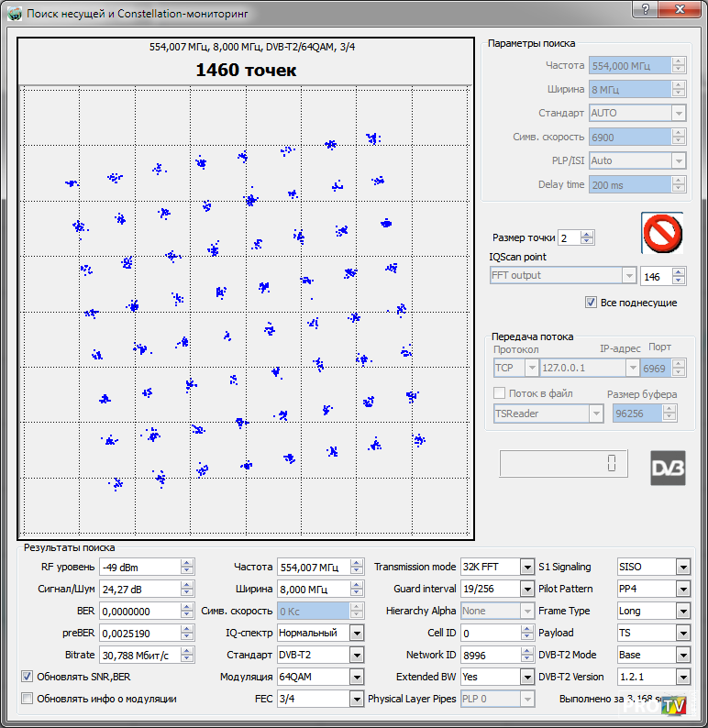Click the 'Частота' 554,007 МГц results field
The image size is (708, 728).
307,567
